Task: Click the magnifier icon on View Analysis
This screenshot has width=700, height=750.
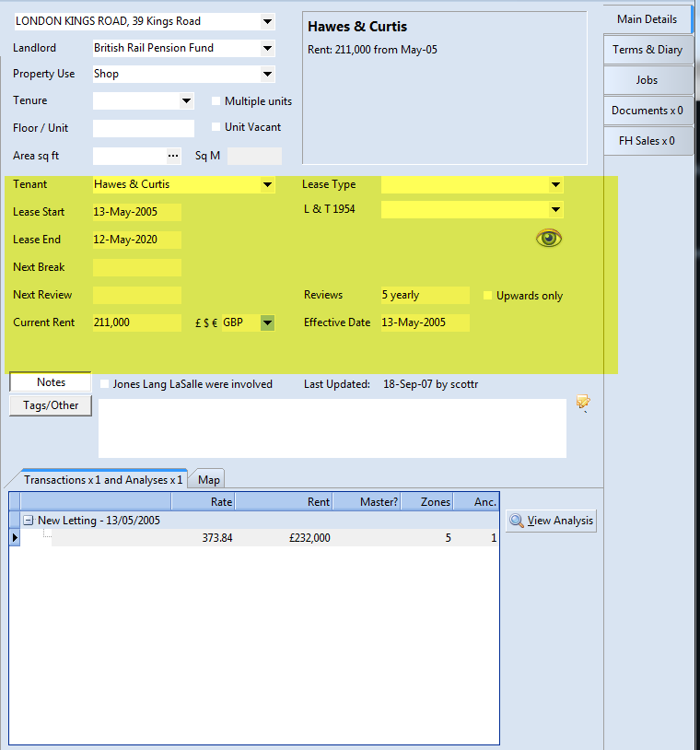Action: coord(517,521)
